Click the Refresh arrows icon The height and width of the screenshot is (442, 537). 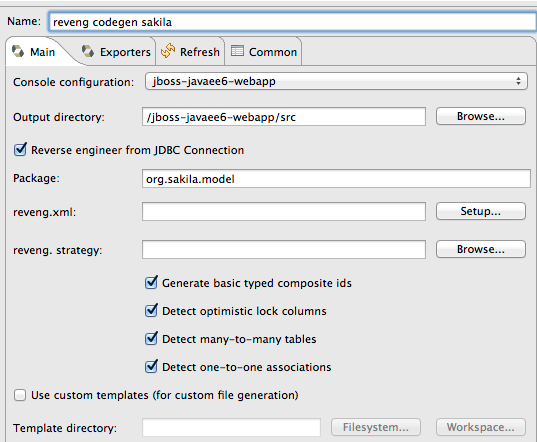[x=168, y=51]
